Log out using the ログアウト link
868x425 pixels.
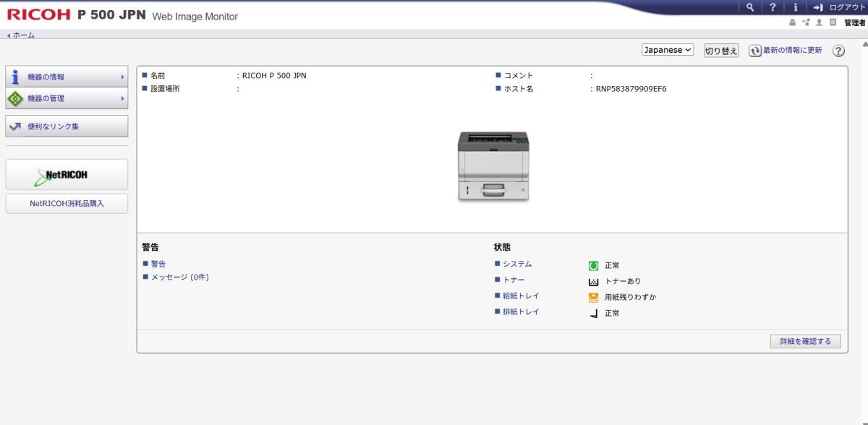[846, 7]
